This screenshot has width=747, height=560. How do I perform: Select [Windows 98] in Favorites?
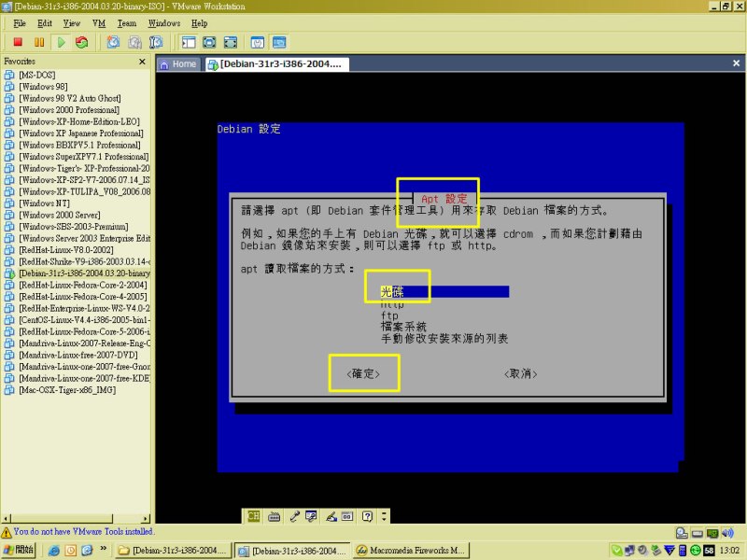[43, 87]
